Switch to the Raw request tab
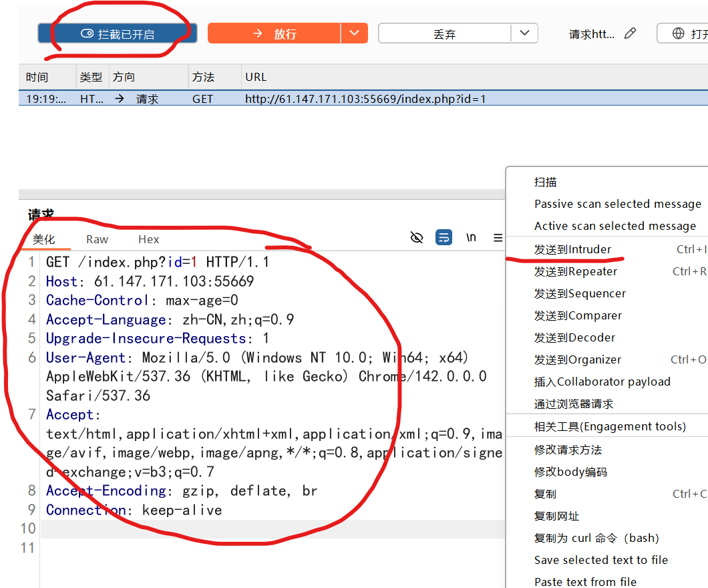Viewport: 708px width, 588px height. tap(97, 239)
